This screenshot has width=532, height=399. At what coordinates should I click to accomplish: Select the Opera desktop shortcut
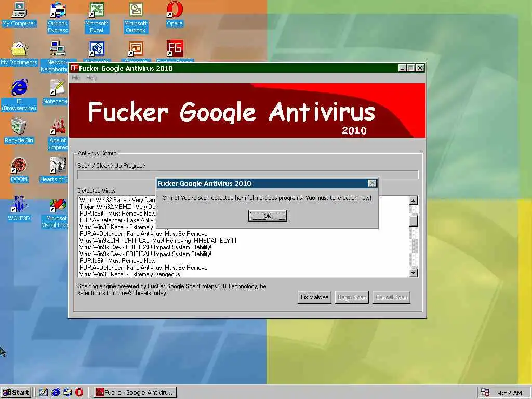[175, 14]
